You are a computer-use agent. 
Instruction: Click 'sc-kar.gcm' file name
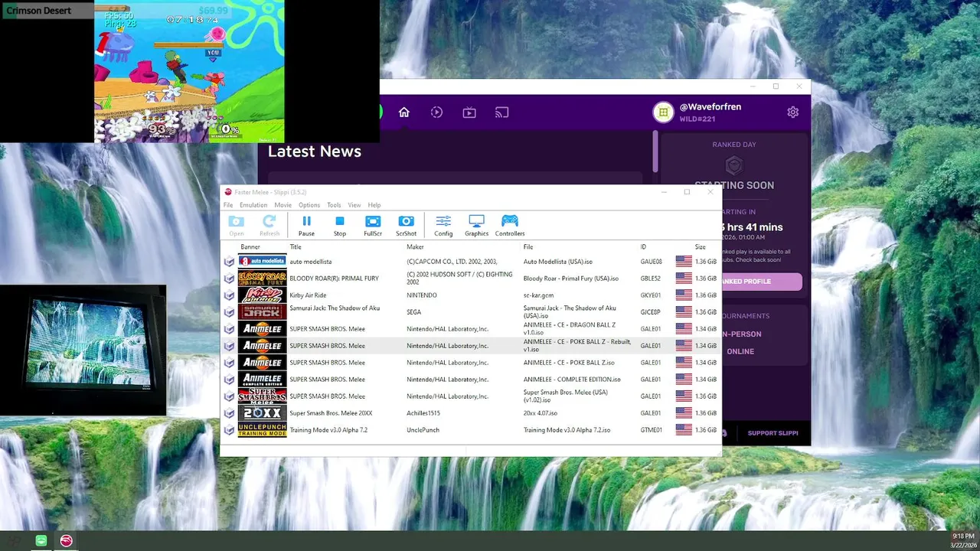pyautogui.click(x=538, y=295)
